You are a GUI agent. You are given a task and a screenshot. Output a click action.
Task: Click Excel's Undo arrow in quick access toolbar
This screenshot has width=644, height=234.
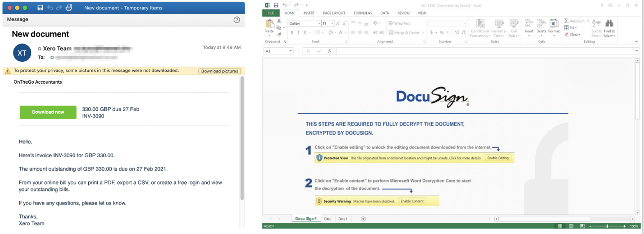pyautogui.click(x=285, y=5)
